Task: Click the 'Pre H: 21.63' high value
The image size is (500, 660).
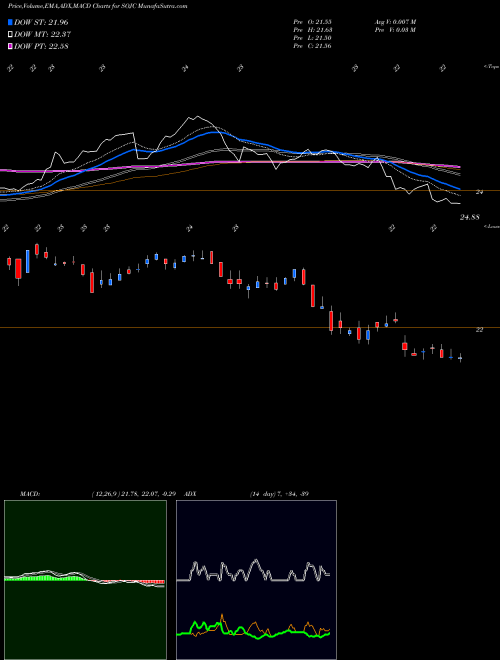Action: 313,30
